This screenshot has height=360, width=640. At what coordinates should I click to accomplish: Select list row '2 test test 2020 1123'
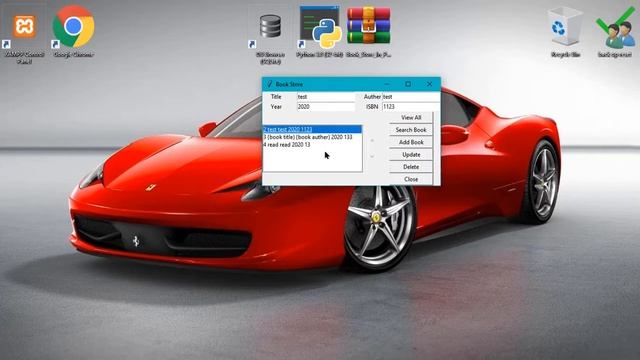(312, 129)
